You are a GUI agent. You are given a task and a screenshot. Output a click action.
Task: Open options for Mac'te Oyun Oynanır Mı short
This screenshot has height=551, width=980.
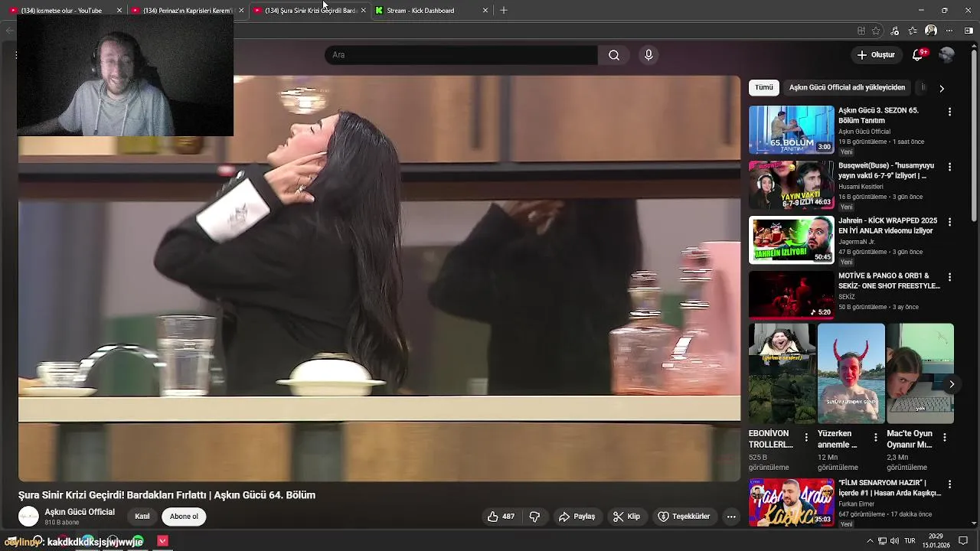(945, 438)
